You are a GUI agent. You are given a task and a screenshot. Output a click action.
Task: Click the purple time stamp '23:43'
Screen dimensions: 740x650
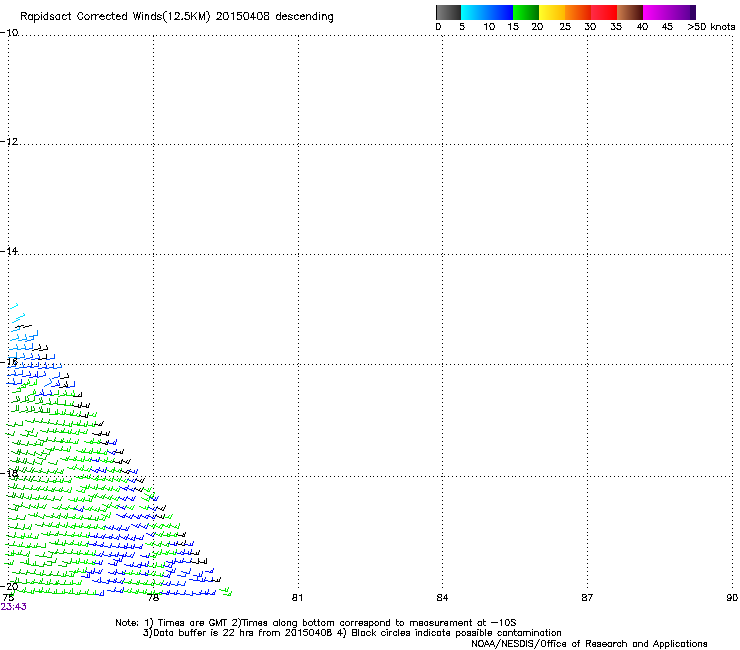[x=13, y=607]
